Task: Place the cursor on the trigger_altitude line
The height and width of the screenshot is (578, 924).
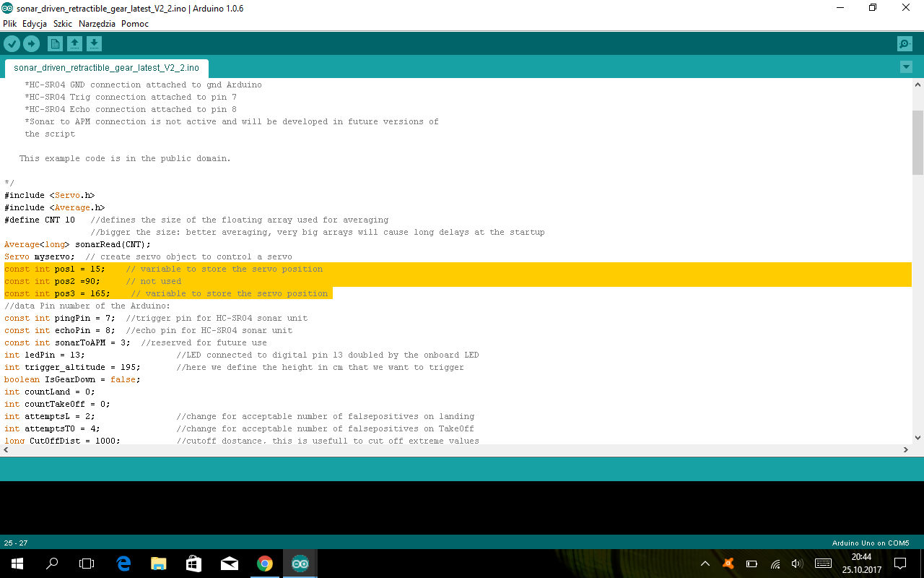Action: 234,367
